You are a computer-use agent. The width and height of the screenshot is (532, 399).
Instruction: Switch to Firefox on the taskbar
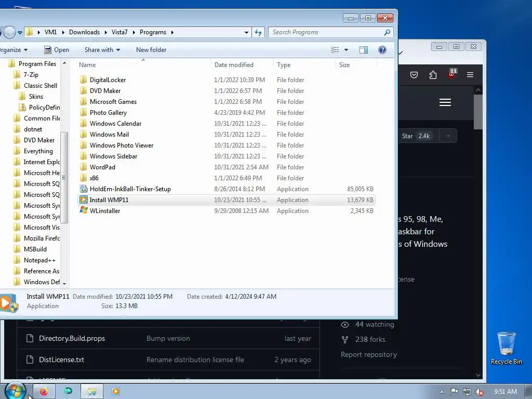(x=44, y=392)
